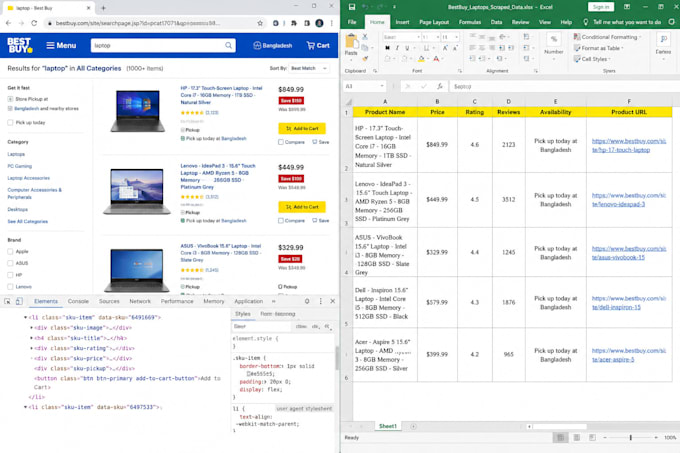This screenshot has height=453, width=680.
Task: Click the Best Buy logo
Action: (x=20, y=45)
